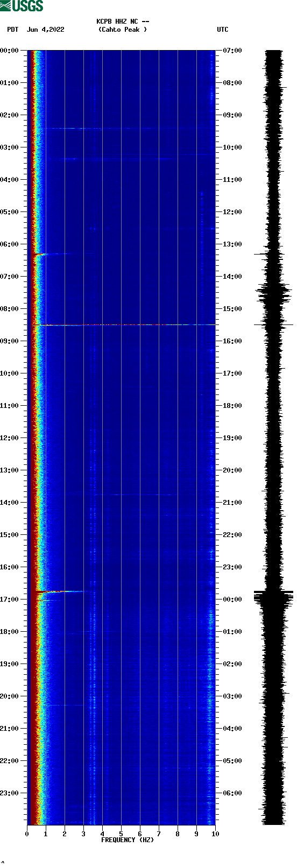Click the 13:00 UTC time label

pyautogui.click(x=232, y=244)
